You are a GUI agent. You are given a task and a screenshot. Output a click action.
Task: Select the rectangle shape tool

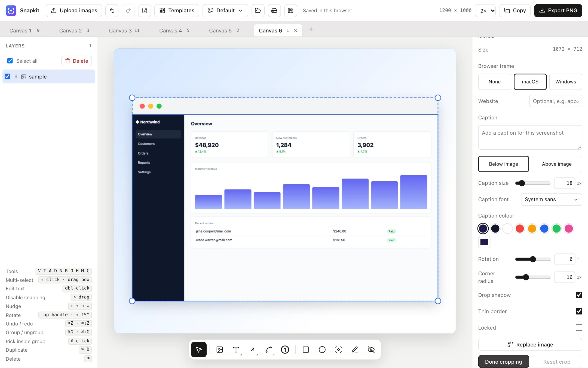click(x=306, y=349)
